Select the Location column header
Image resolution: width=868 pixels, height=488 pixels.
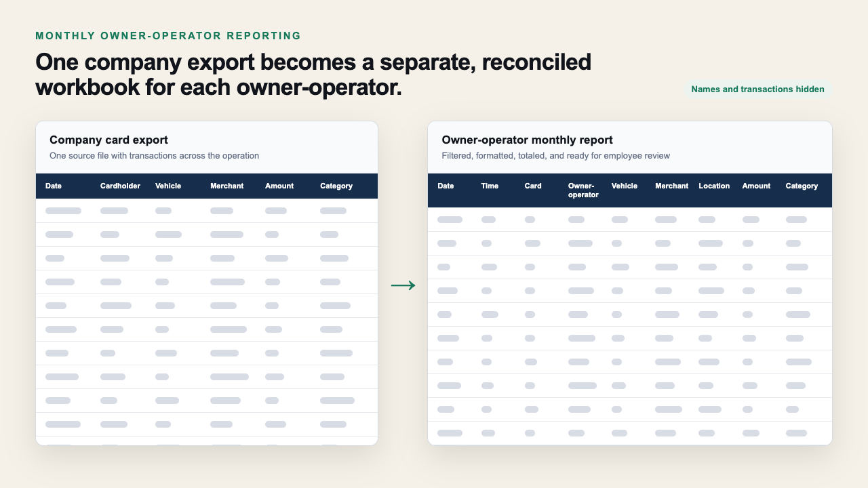(714, 186)
